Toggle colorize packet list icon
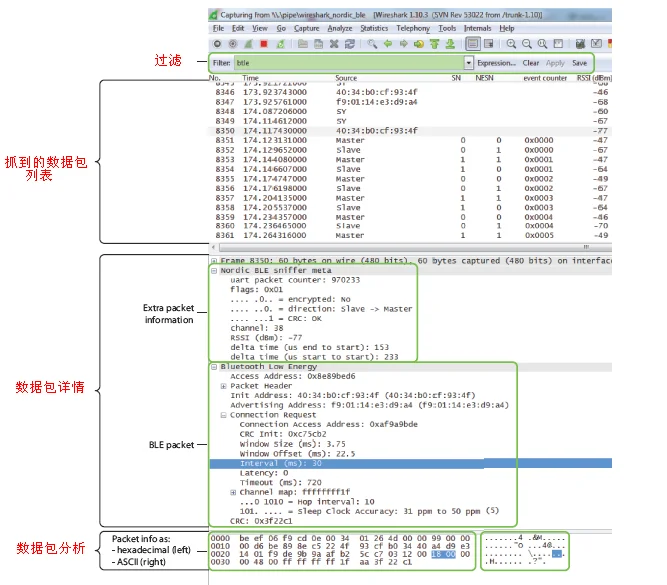This screenshot has height=585, width=667. pos(473,44)
